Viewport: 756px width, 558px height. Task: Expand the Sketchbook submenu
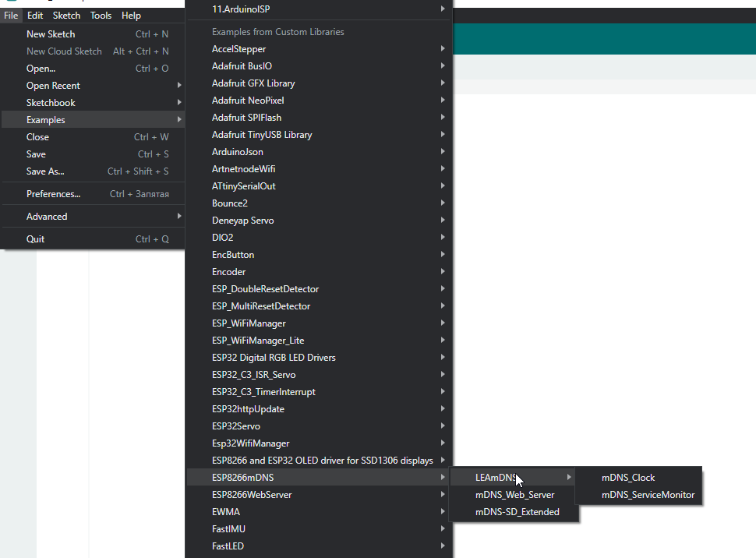click(x=93, y=103)
